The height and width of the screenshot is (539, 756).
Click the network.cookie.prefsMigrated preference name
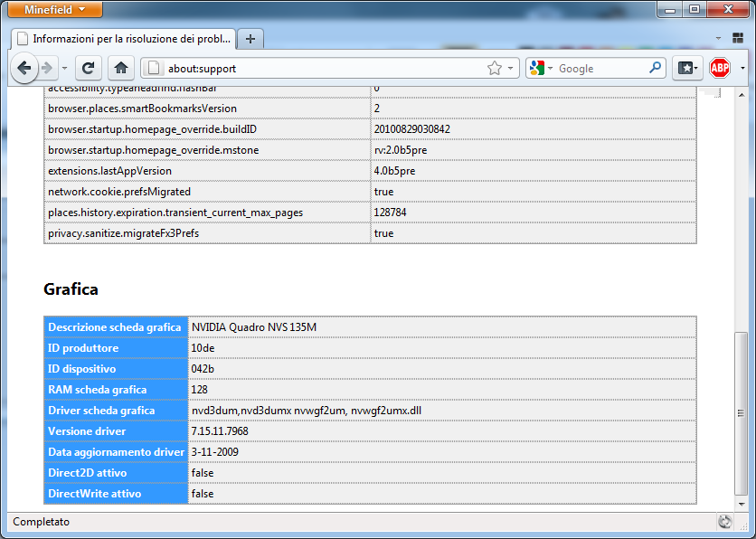pyautogui.click(x=119, y=192)
